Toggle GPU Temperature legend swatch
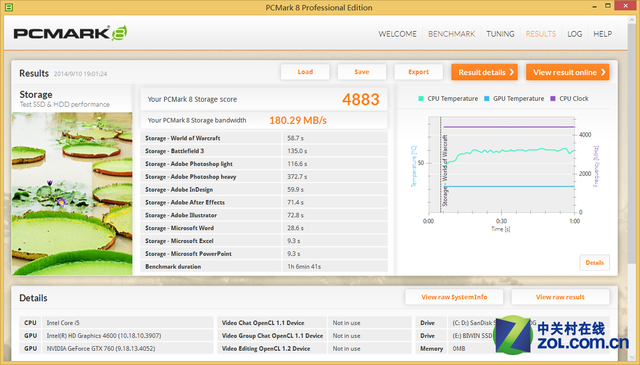Screen dimensions: 640x365 (487, 98)
